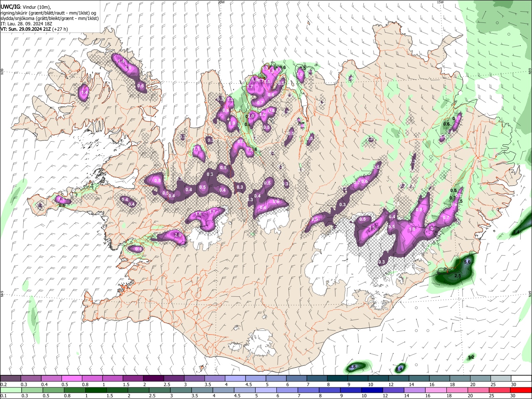This screenshot has height=399, width=532.
Task: Click the '1.2' value offshore in the lower-right sea area
Action: pos(471,357)
